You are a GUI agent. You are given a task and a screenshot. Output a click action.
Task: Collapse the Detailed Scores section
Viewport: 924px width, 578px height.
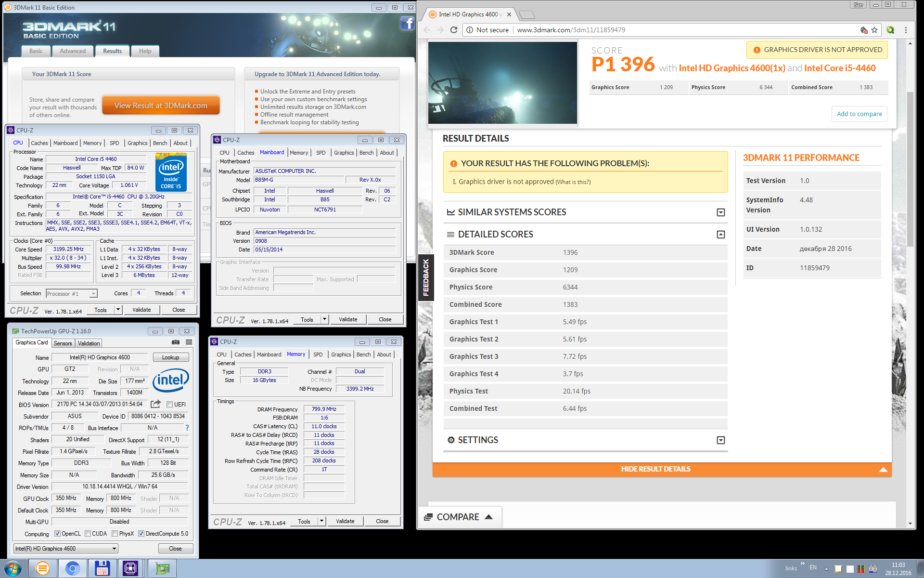click(720, 235)
